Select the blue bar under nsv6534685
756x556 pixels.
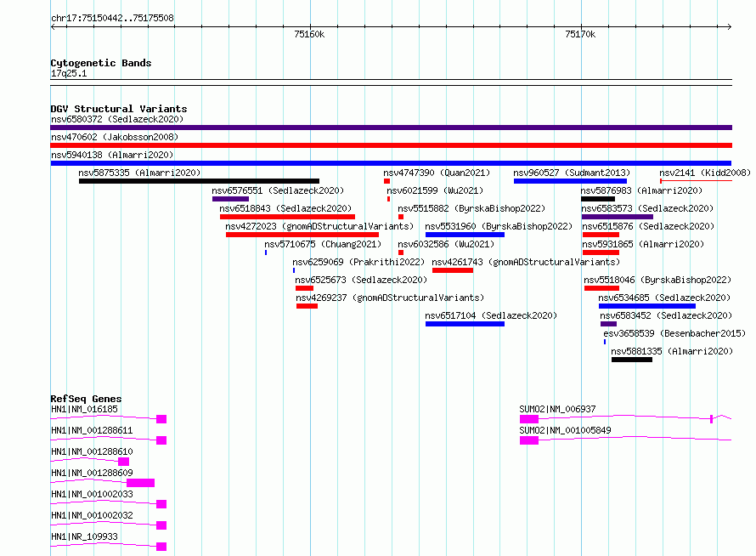(x=647, y=306)
